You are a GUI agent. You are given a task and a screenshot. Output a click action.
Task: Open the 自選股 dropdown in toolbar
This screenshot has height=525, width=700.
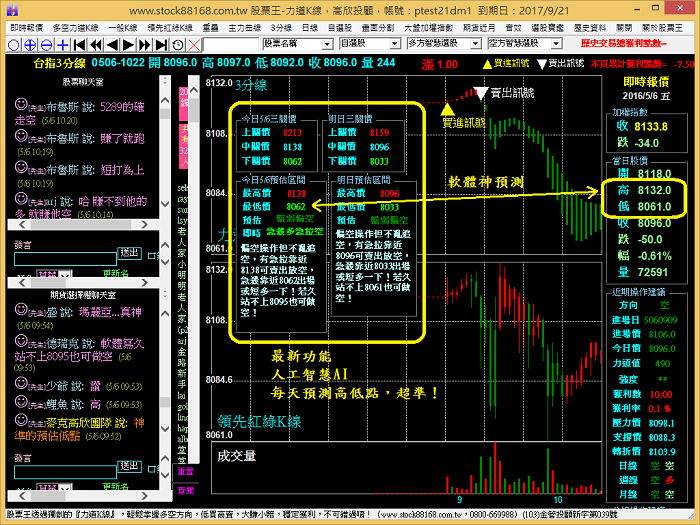(395, 44)
